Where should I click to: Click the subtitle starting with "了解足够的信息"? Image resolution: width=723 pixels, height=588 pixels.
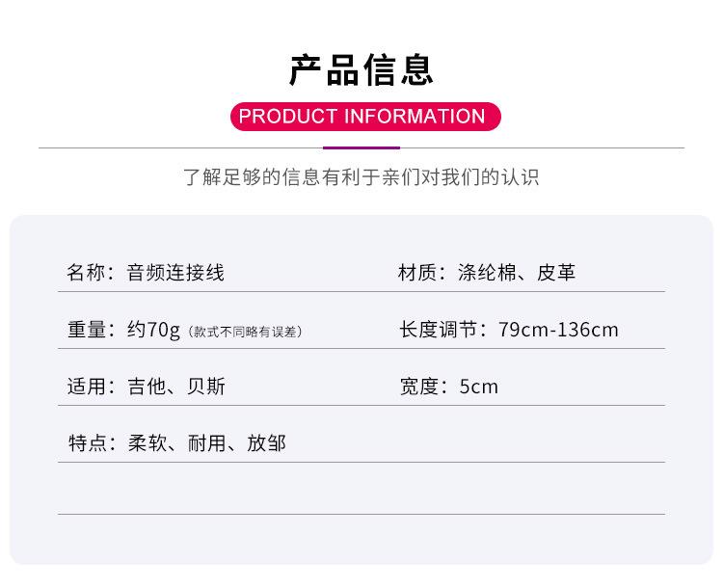(361, 177)
